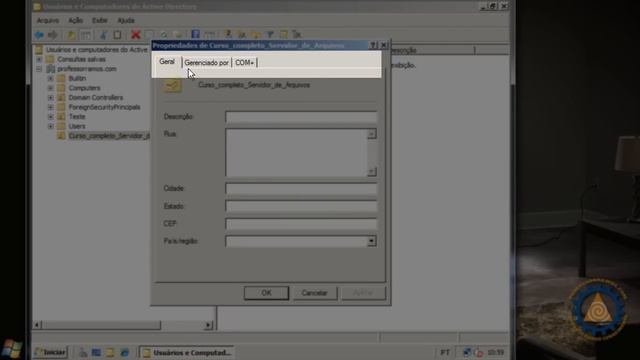Screen dimensions: 640x360
Task: Click the tree pane left scroll arrow
Action: point(37,325)
